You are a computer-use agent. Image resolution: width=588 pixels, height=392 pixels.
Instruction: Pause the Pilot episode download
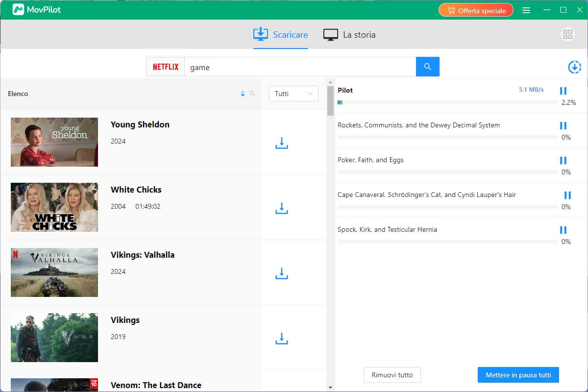[x=563, y=91]
